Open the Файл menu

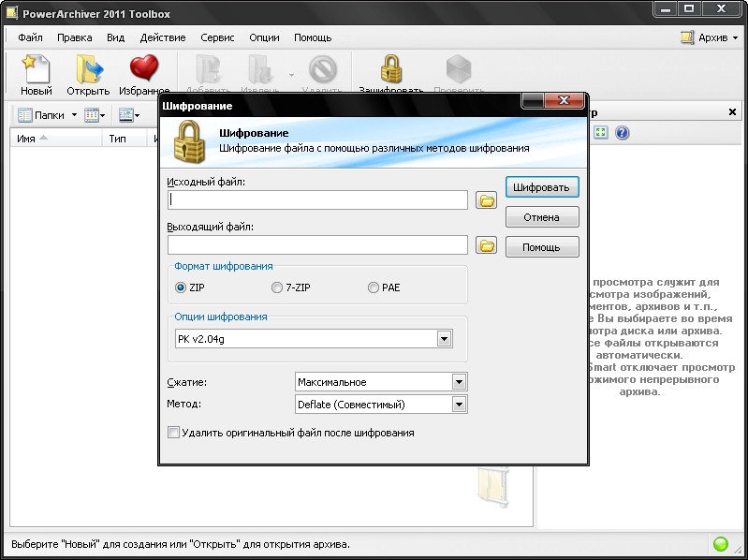coord(30,37)
